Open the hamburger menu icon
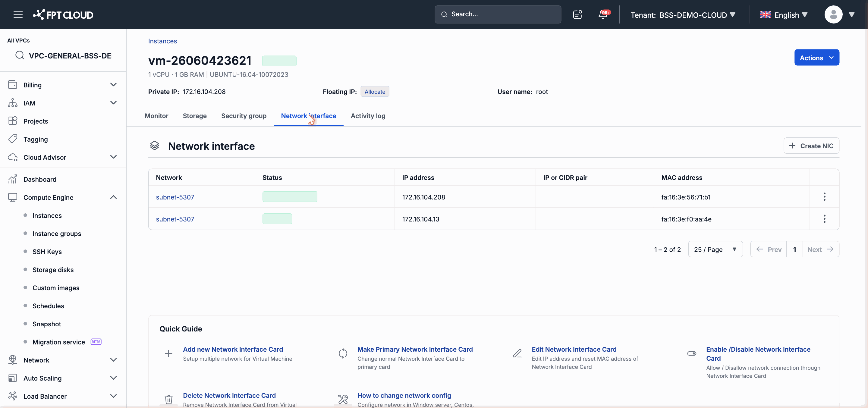Screen dimensions: 868x408 click(x=18, y=14)
